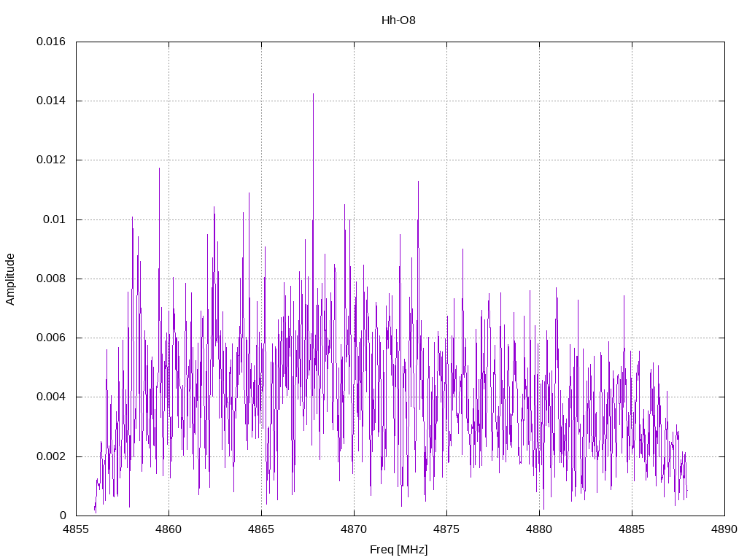The height and width of the screenshot is (560, 747).
Task: Click the spectrum peak just below 4860 MHz
Action: tap(159, 169)
